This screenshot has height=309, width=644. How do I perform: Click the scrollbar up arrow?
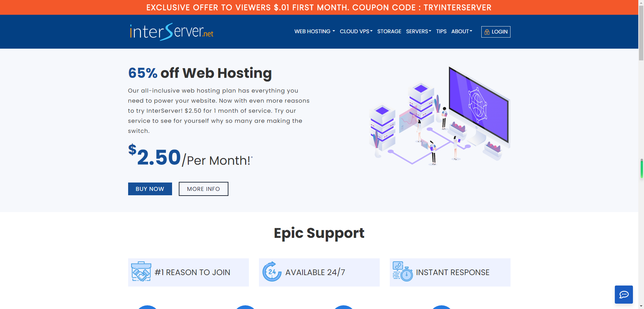point(641,2)
